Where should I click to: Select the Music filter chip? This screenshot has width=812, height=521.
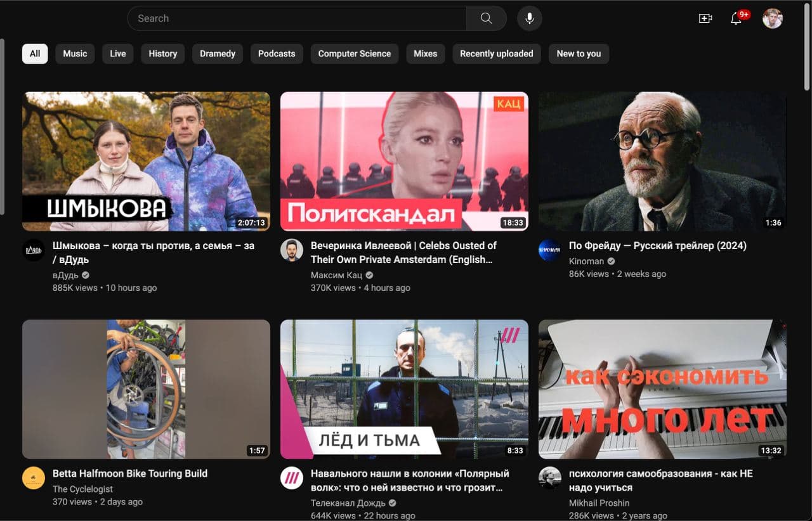point(75,54)
